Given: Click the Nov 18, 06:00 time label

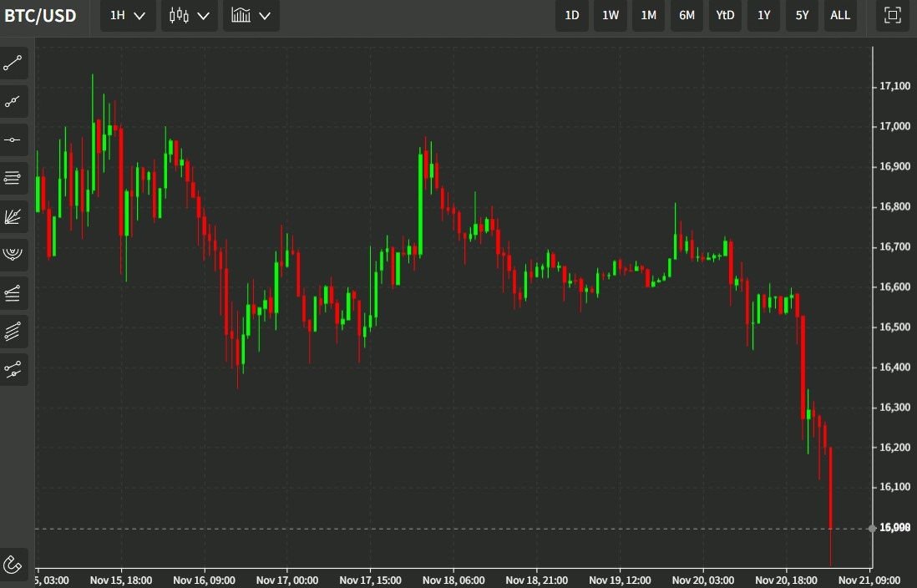Looking at the screenshot, I should pos(453,580).
